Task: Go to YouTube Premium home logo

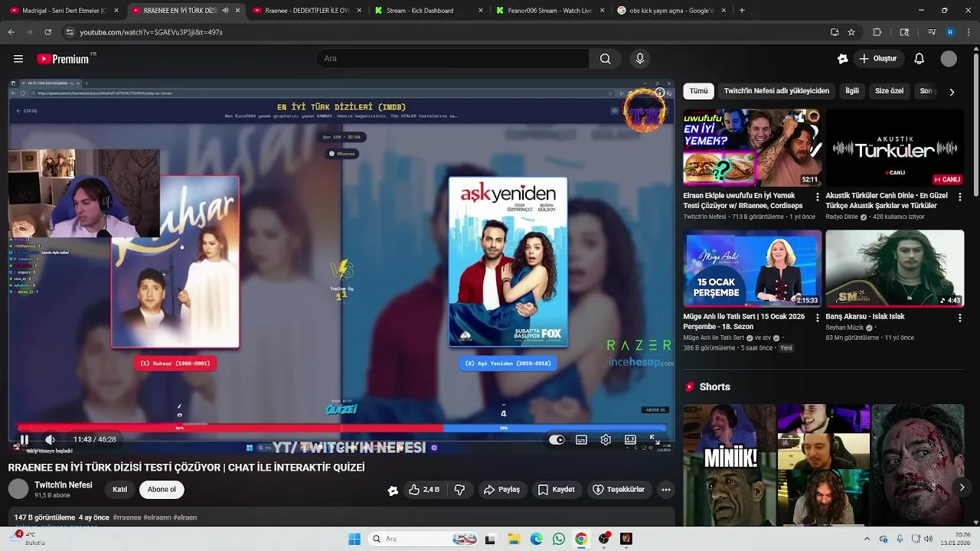Action: pyautogui.click(x=63, y=59)
